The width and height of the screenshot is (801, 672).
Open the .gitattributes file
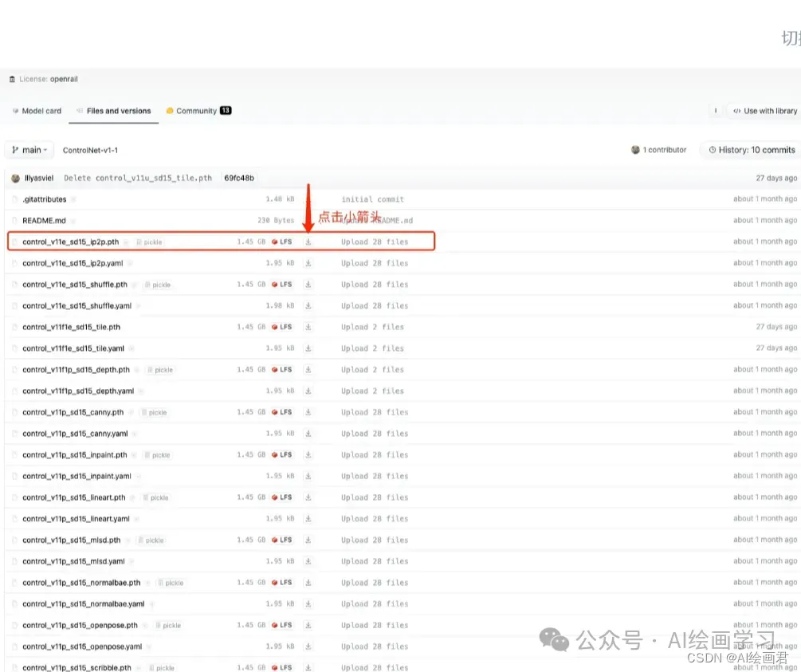45,199
